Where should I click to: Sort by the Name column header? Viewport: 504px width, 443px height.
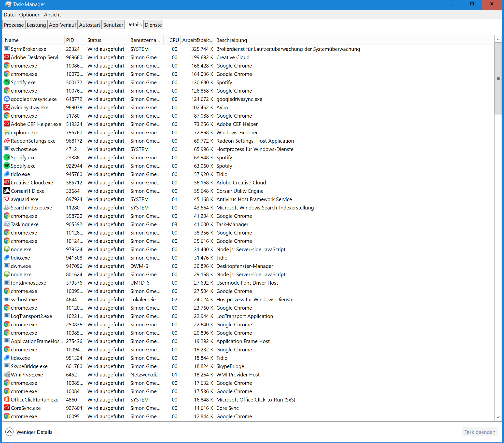tap(34, 40)
